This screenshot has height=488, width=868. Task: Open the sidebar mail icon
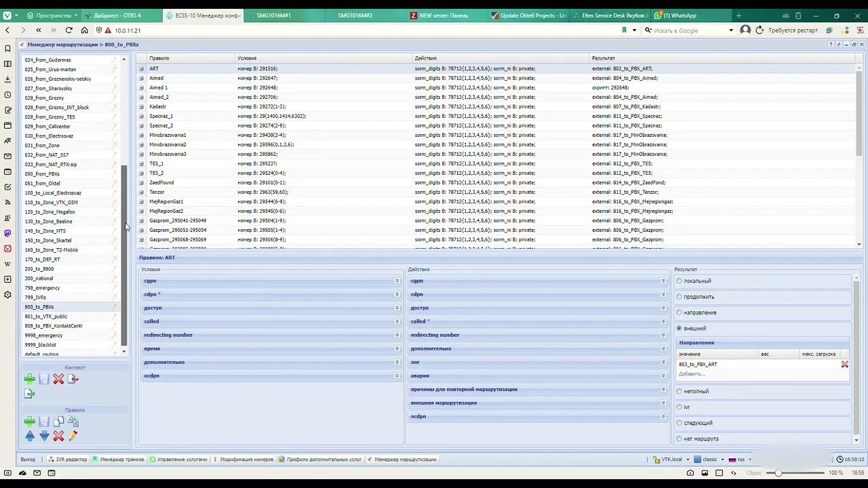tap(7, 157)
